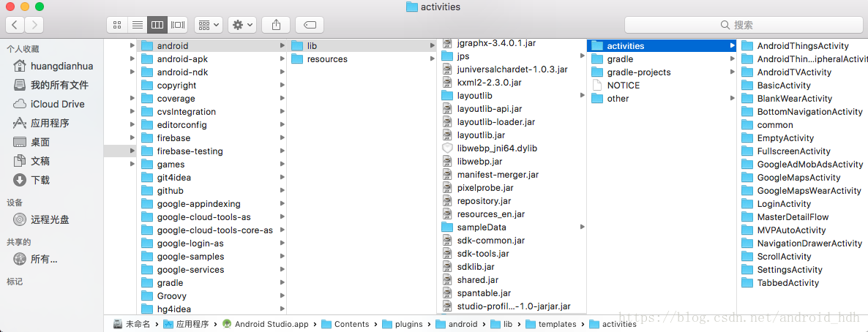Click the Share toolbar button
Screen dimensions: 868x332
coord(276,25)
